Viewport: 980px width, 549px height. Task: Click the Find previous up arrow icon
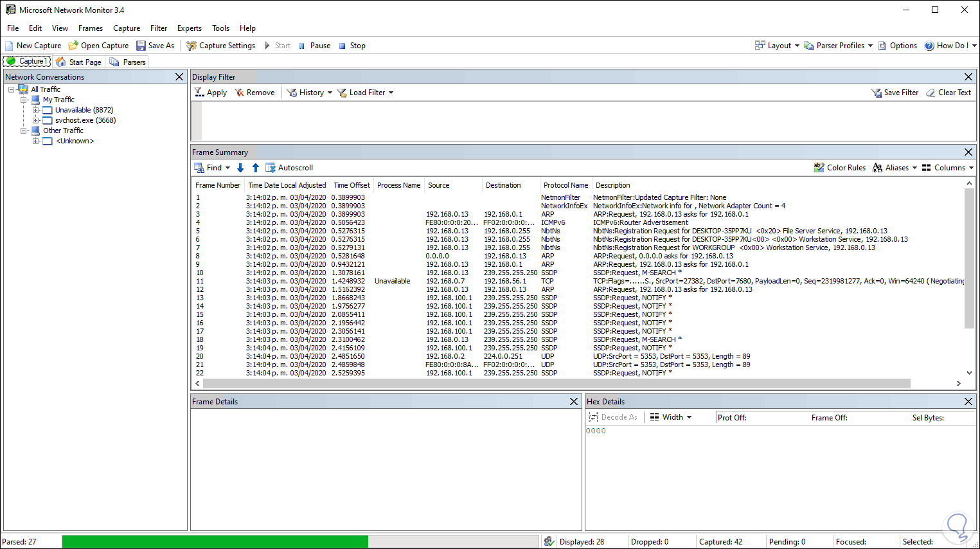[256, 168]
